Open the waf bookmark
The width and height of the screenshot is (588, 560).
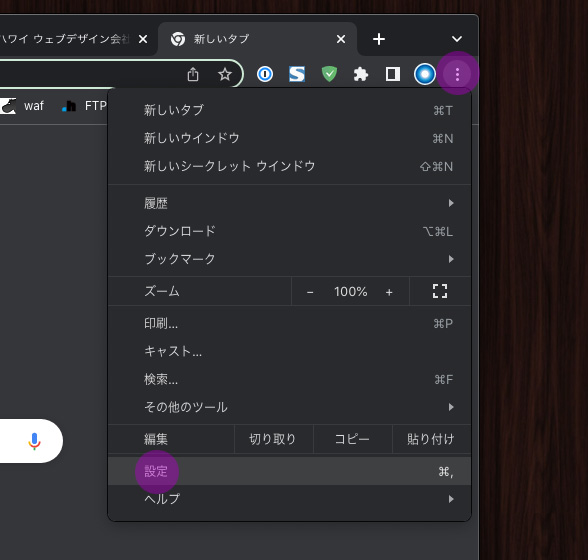pos(22,106)
